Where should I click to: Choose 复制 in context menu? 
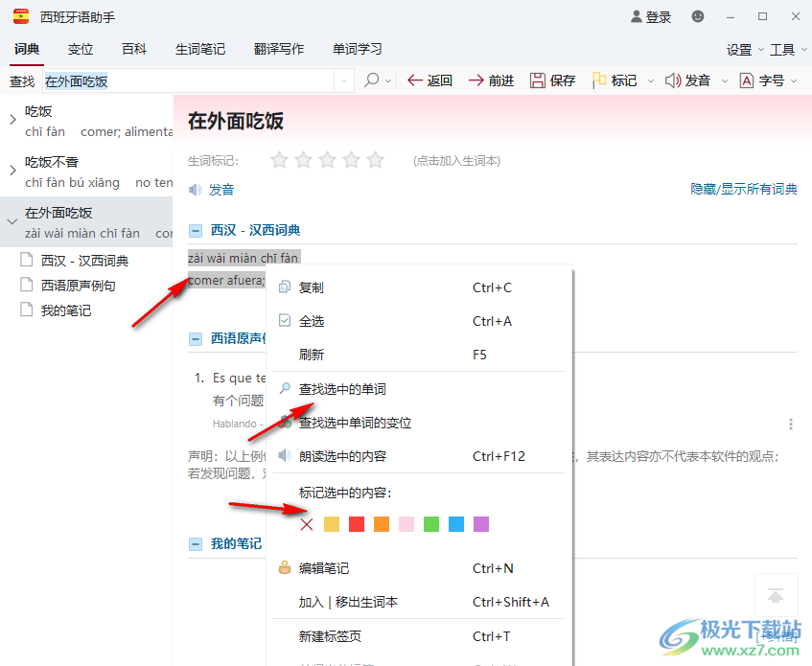pyautogui.click(x=418, y=287)
